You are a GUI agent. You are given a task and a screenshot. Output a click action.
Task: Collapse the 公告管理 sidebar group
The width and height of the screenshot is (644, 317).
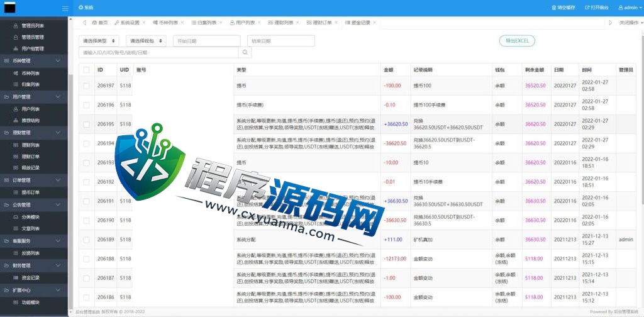tap(34, 204)
